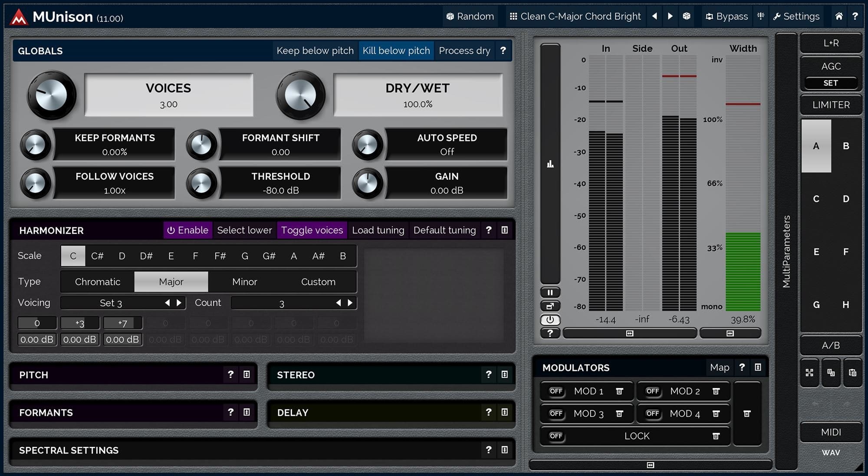Click the randomize A-H presets icon

tap(809, 373)
